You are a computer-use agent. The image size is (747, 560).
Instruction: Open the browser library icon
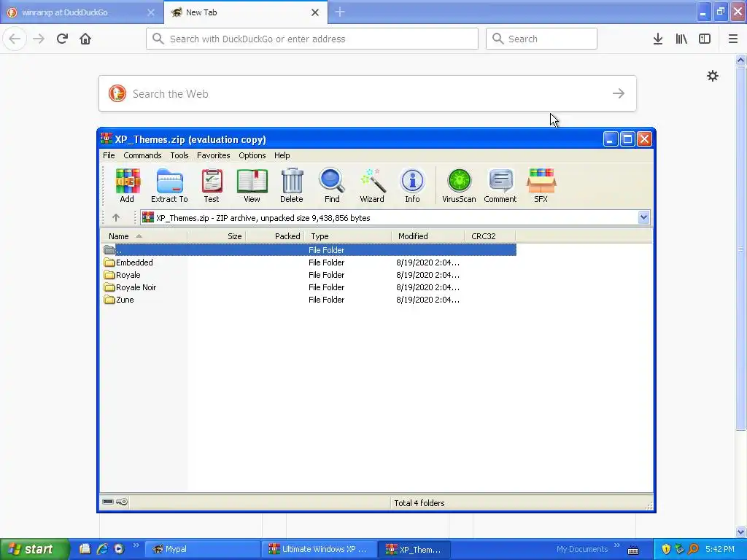pos(681,39)
